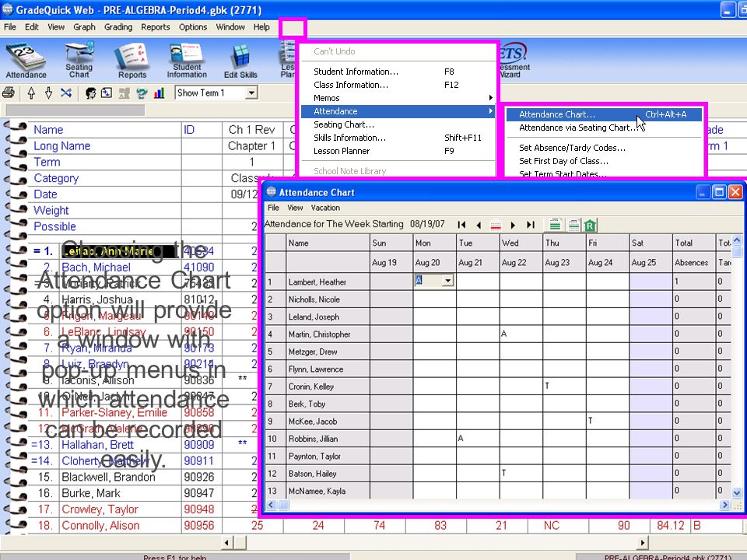Open the Reports book icon
The height and width of the screenshot is (560, 747).
coord(132,60)
